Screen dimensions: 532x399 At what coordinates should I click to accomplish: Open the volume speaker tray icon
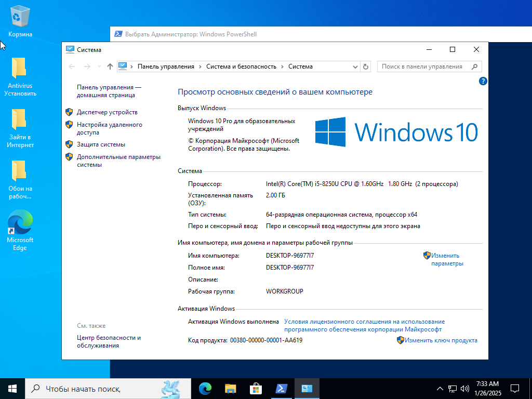pos(465,389)
